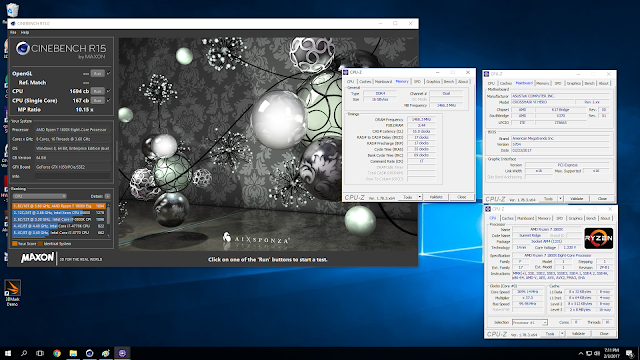This screenshot has width=640, height=360.
Task: Click Validate in Mainboard CPU-Z window
Action: 577,199
